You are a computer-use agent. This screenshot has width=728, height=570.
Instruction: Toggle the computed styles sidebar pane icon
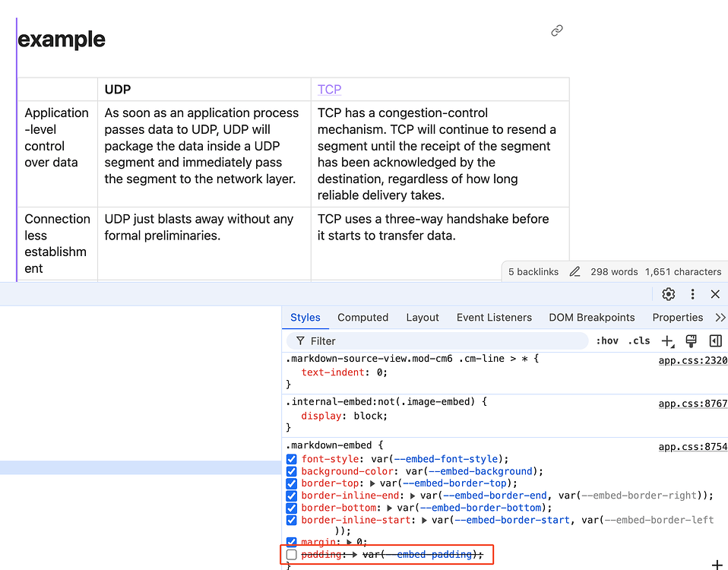[716, 341]
